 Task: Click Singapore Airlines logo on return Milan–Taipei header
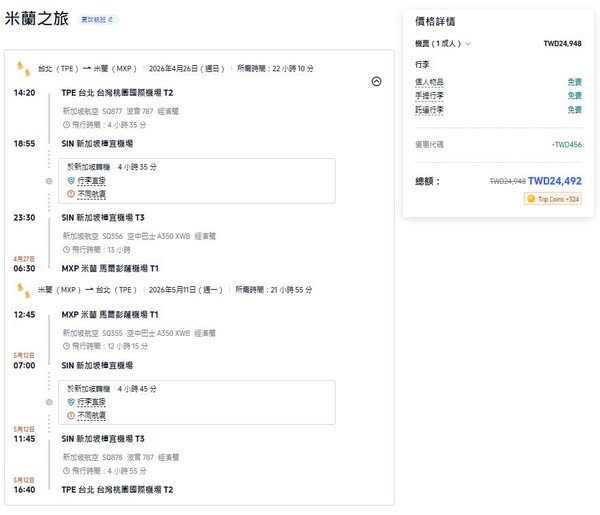click(x=22, y=289)
